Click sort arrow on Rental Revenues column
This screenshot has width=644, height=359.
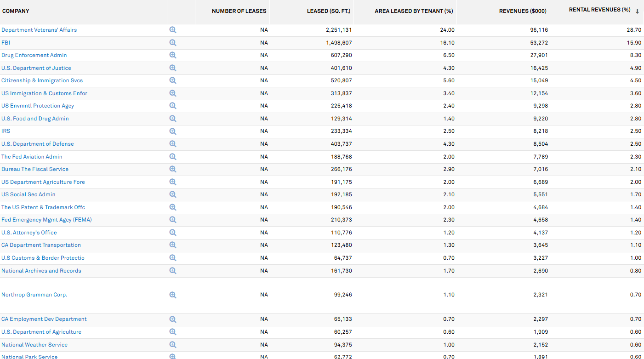point(637,11)
